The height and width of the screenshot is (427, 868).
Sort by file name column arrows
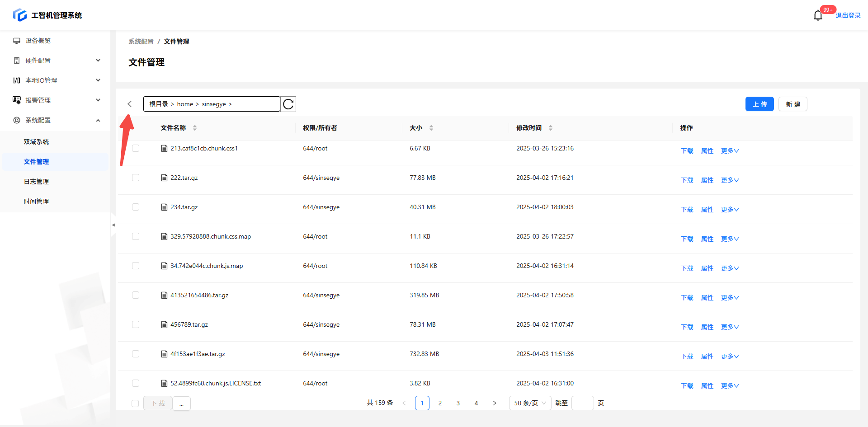195,128
